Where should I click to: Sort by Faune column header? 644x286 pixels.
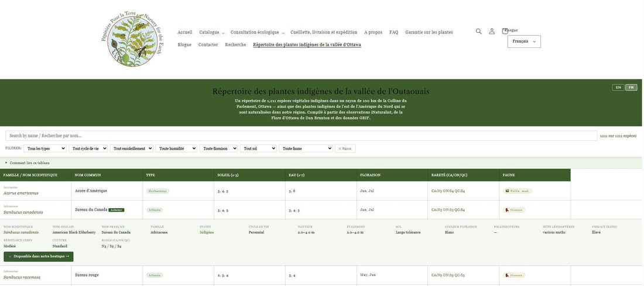[535, 175]
